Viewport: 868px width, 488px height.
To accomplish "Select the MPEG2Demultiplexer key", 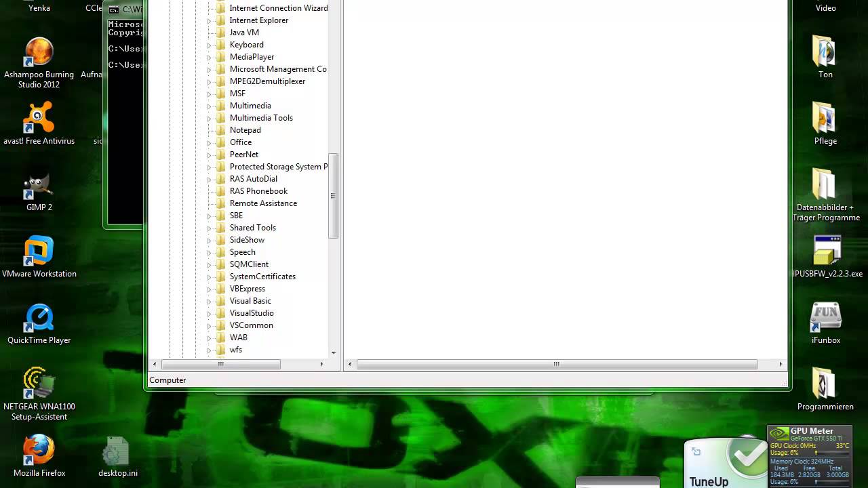I will [x=267, y=81].
